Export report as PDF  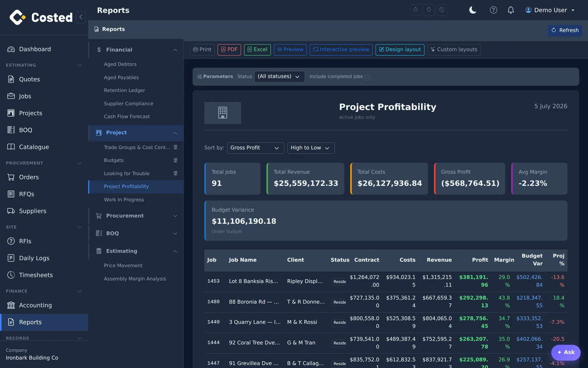(229, 50)
